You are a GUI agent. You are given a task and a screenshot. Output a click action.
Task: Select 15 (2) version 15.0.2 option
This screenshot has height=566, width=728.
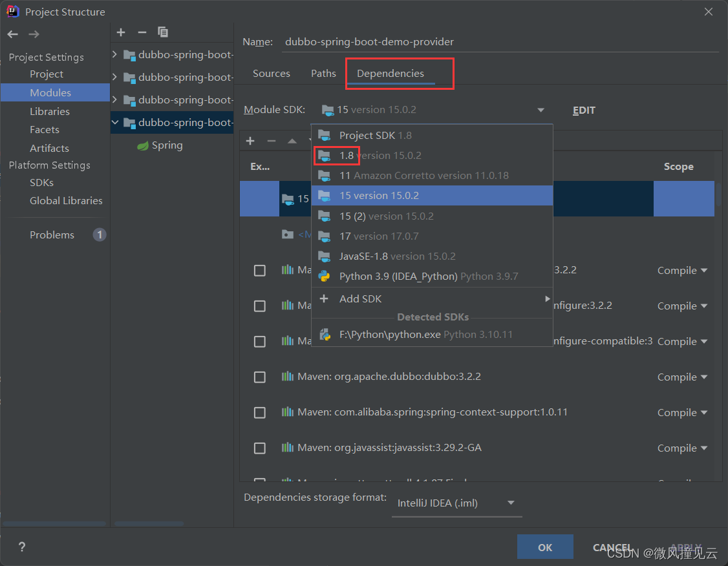point(433,216)
